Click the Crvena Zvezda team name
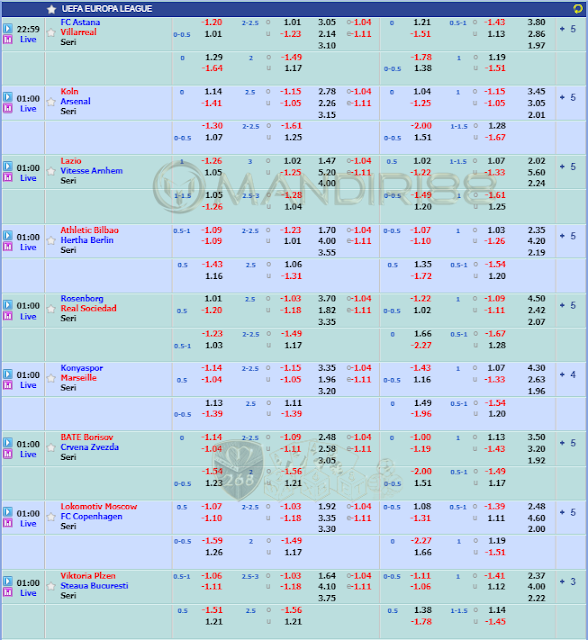588x640 pixels. pyautogui.click(x=89, y=447)
